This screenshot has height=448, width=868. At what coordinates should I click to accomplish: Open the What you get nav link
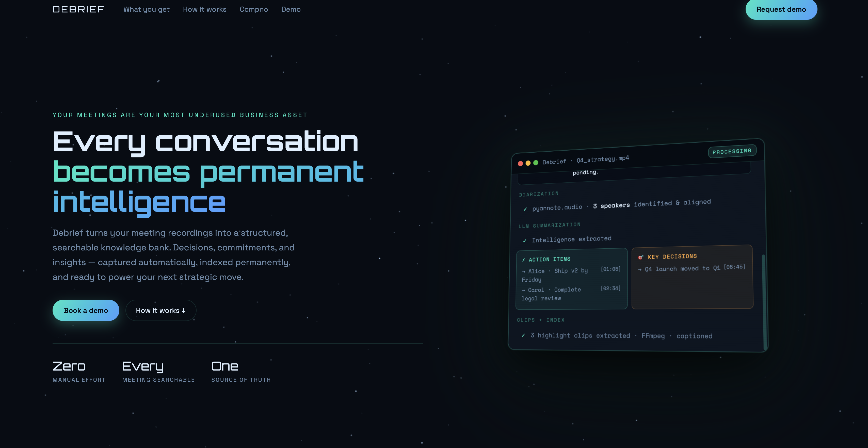pos(146,9)
